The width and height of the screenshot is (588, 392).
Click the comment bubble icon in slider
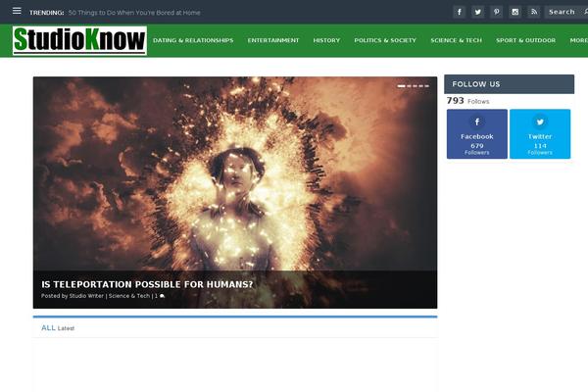(x=162, y=296)
